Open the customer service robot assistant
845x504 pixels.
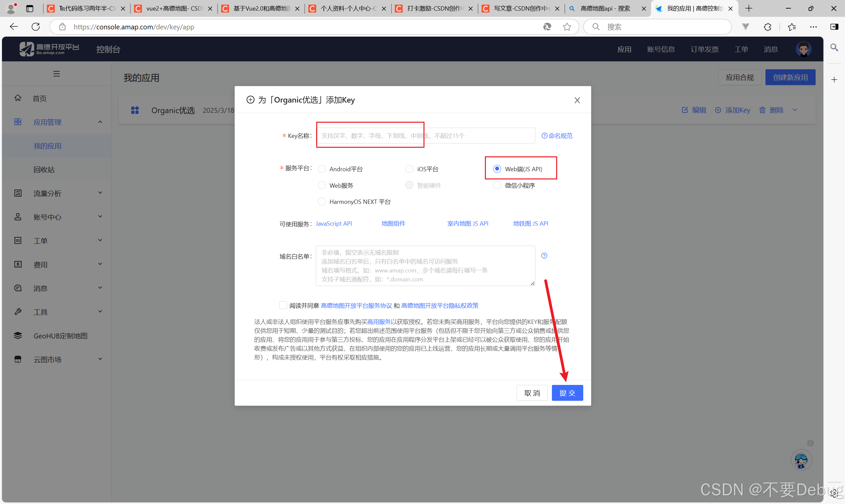pos(801,461)
